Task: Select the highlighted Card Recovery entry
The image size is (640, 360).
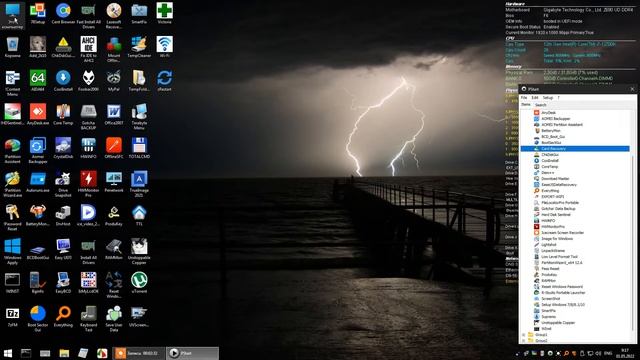Action: coord(575,149)
